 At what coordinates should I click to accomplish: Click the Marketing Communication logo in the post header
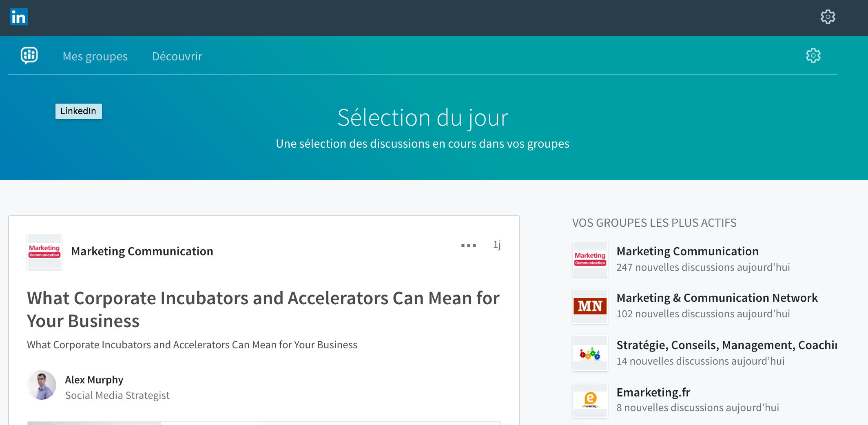click(x=44, y=251)
